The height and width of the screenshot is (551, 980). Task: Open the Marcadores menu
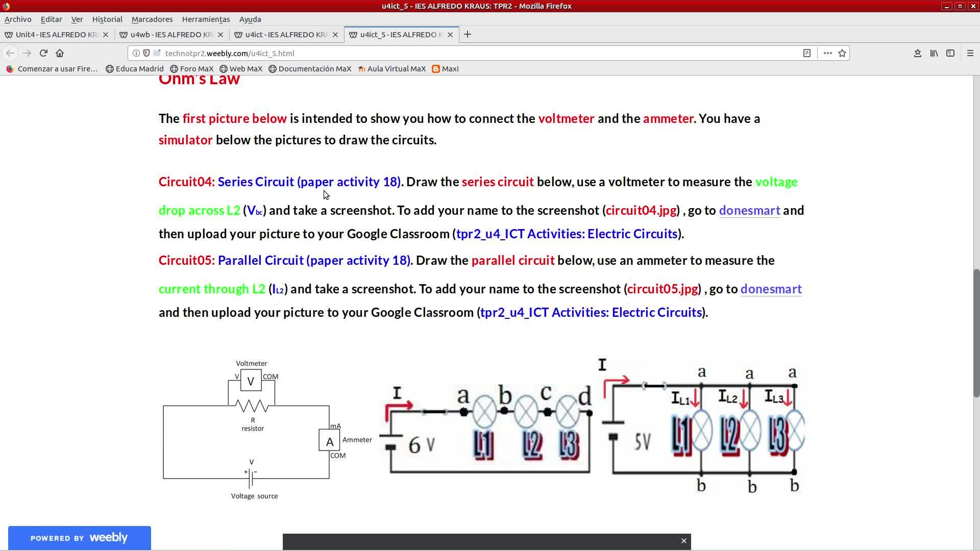(x=152, y=19)
